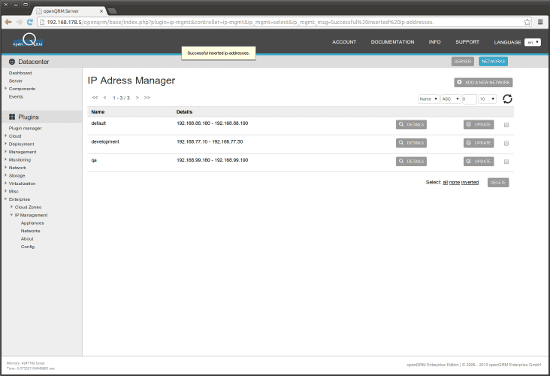
Task: Expand the Cloud plugin group
Action: coord(6,136)
